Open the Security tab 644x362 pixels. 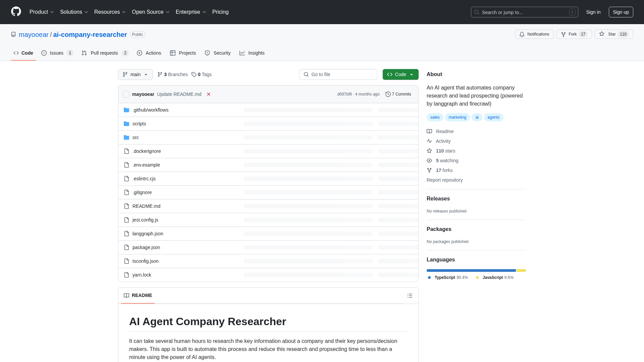[x=218, y=53]
